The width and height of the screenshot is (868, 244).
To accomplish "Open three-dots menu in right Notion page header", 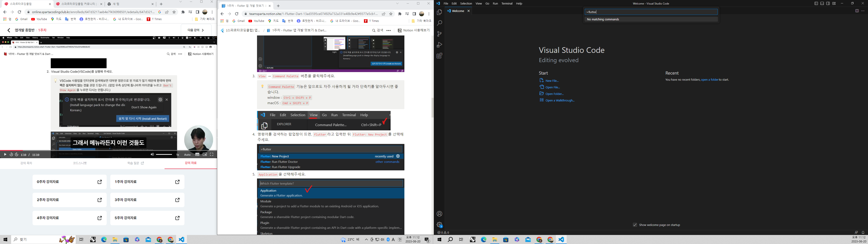I will [389, 30].
